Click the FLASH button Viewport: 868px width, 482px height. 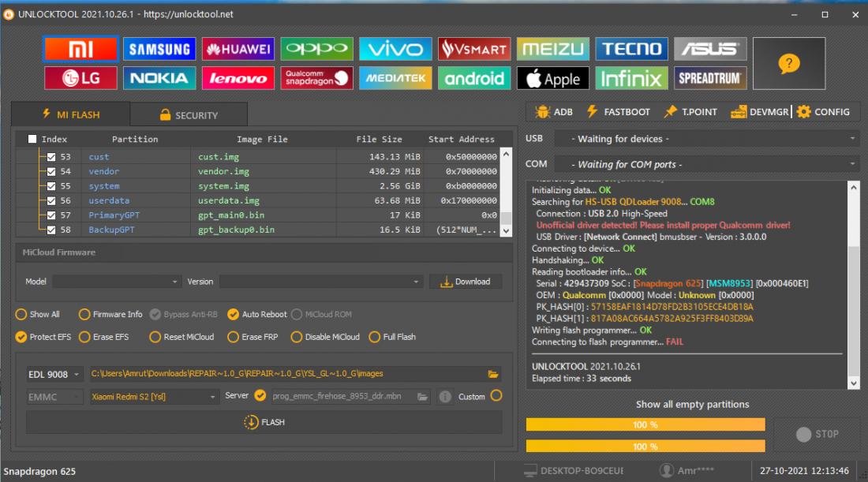264,422
